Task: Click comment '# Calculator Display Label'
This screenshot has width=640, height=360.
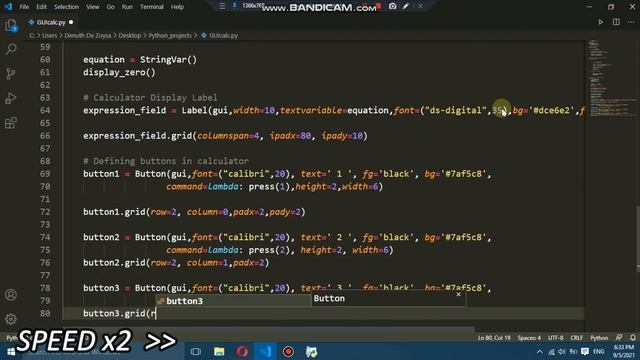Action: point(150,98)
